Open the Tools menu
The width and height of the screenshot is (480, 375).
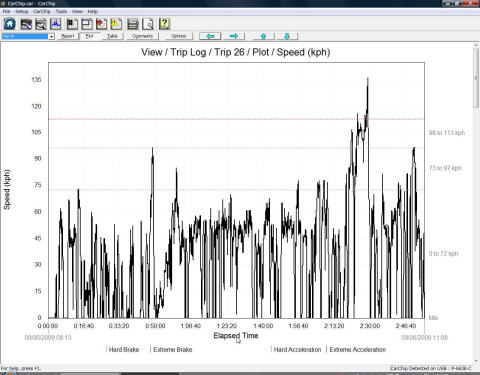pos(61,11)
